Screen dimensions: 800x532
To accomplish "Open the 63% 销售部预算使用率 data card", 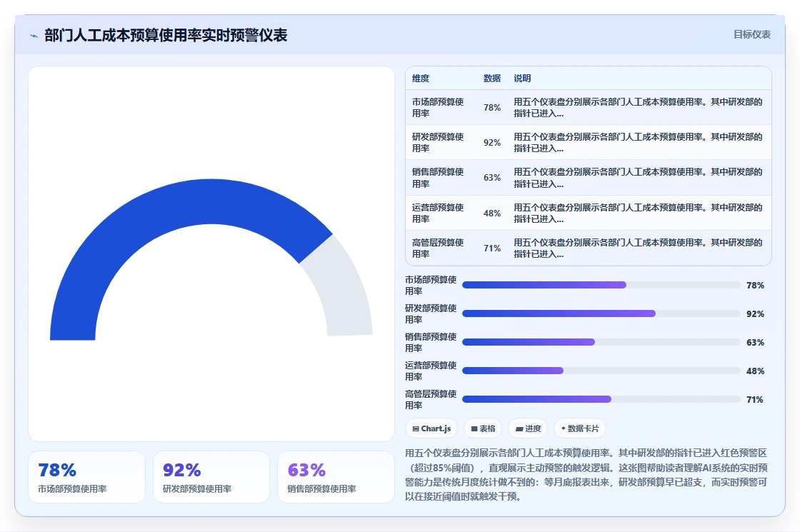I will pyautogui.click(x=336, y=477).
